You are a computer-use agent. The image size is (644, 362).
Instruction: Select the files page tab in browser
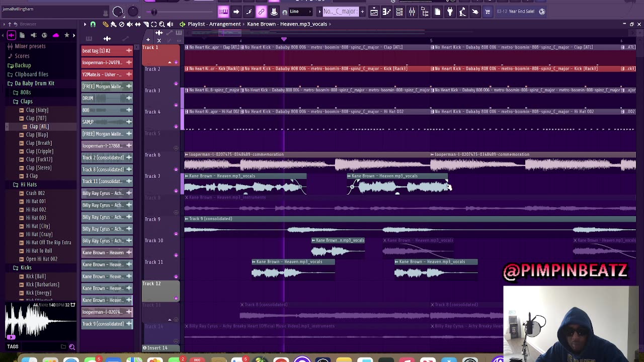coord(22,35)
